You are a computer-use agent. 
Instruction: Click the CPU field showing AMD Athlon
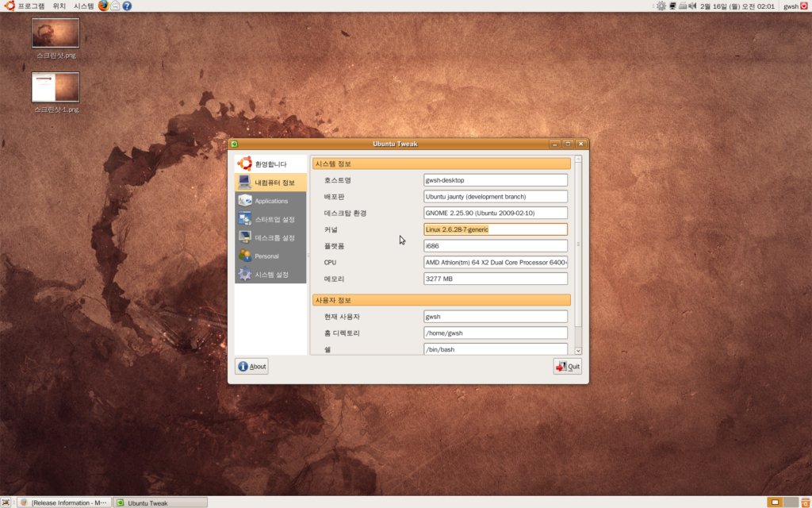click(x=495, y=262)
